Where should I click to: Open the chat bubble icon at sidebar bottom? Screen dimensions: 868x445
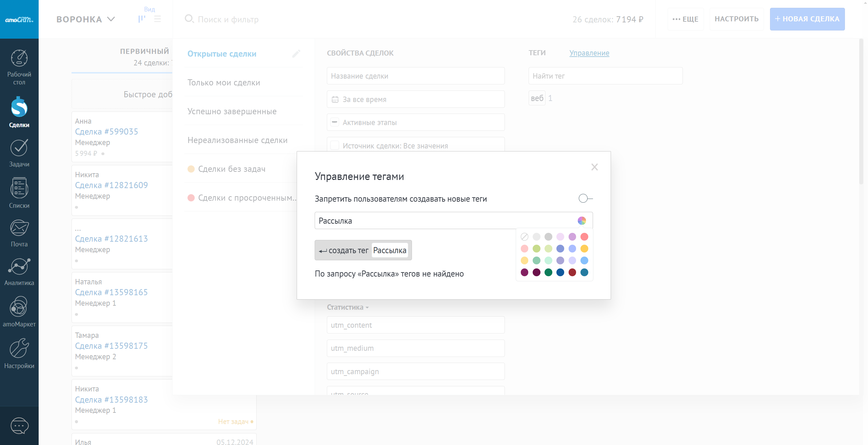(x=19, y=426)
